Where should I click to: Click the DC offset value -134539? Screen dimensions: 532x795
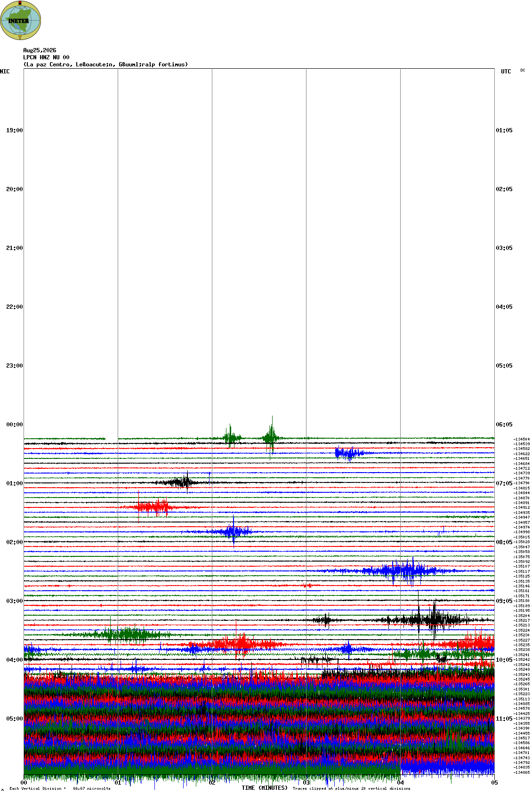(522, 444)
